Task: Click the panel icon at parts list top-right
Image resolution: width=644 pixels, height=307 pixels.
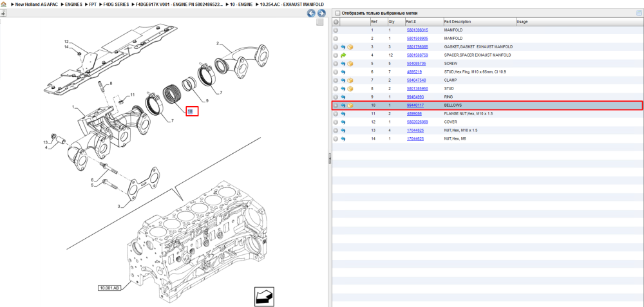Action: [x=639, y=13]
